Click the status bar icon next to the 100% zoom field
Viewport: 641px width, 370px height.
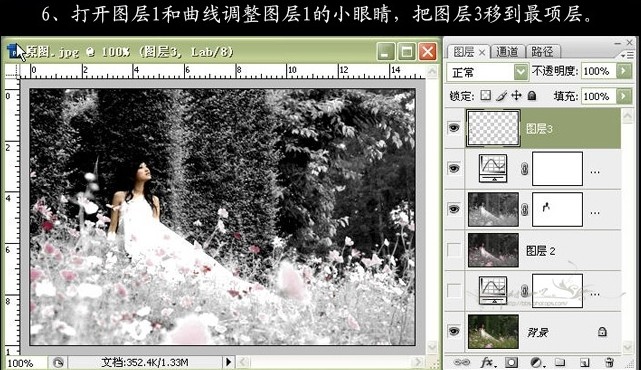58,363
